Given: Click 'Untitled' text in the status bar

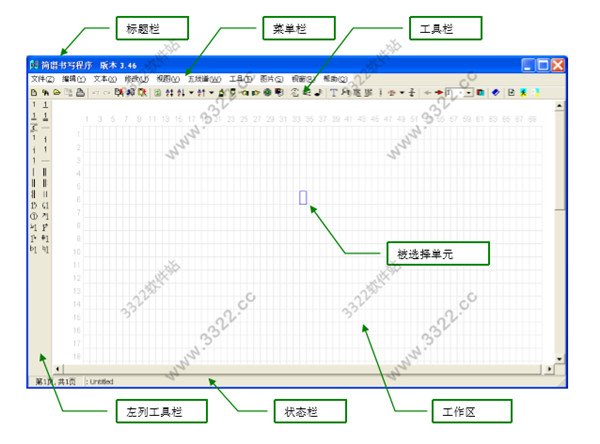Looking at the screenshot, I should click(x=102, y=382).
